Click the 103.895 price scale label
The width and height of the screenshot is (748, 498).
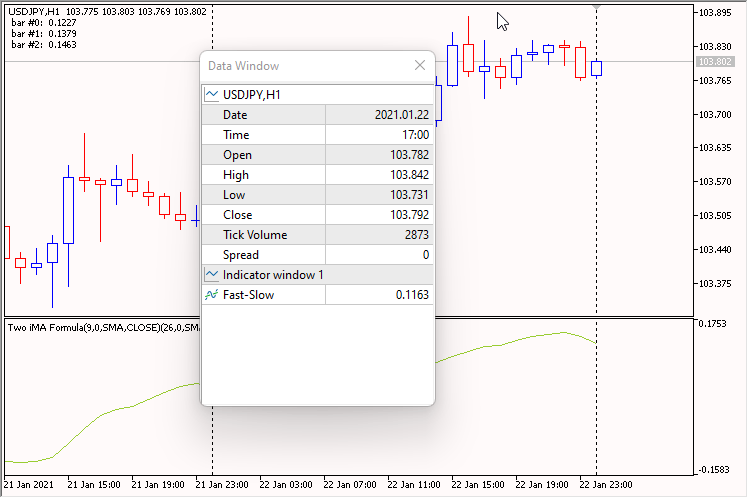(x=715, y=12)
